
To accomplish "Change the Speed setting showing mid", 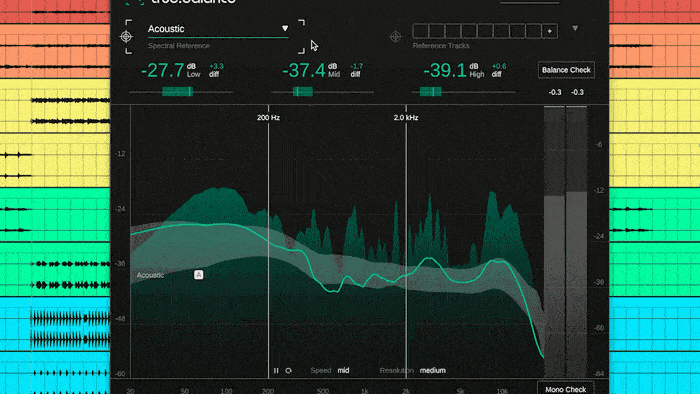I will tap(343, 370).
